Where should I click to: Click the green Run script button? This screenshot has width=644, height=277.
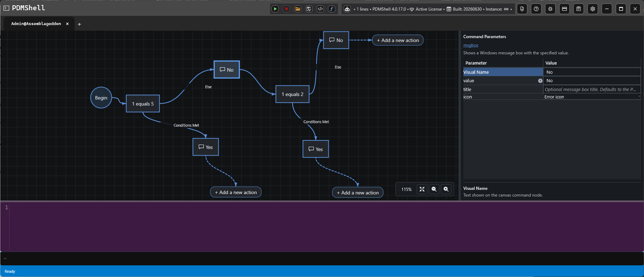275,9
